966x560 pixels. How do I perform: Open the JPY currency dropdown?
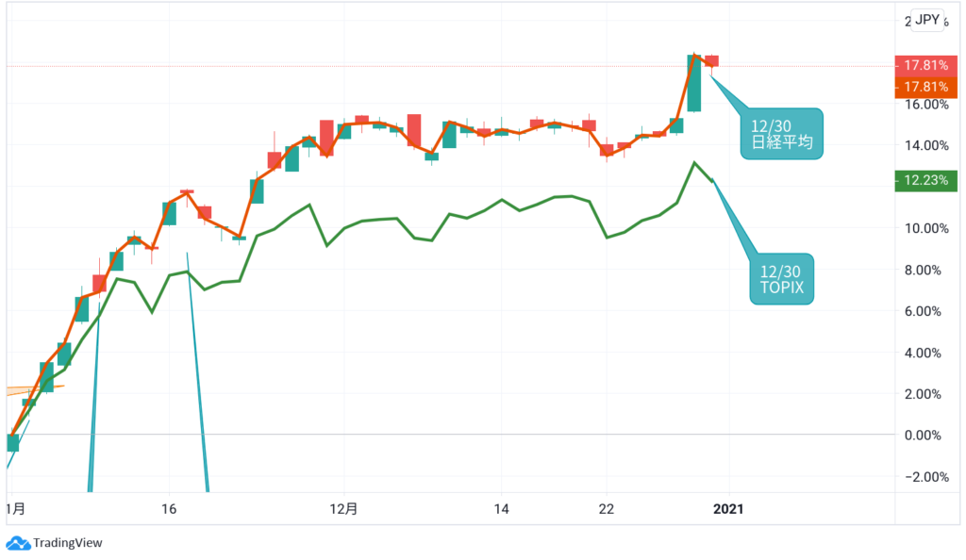click(927, 21)
